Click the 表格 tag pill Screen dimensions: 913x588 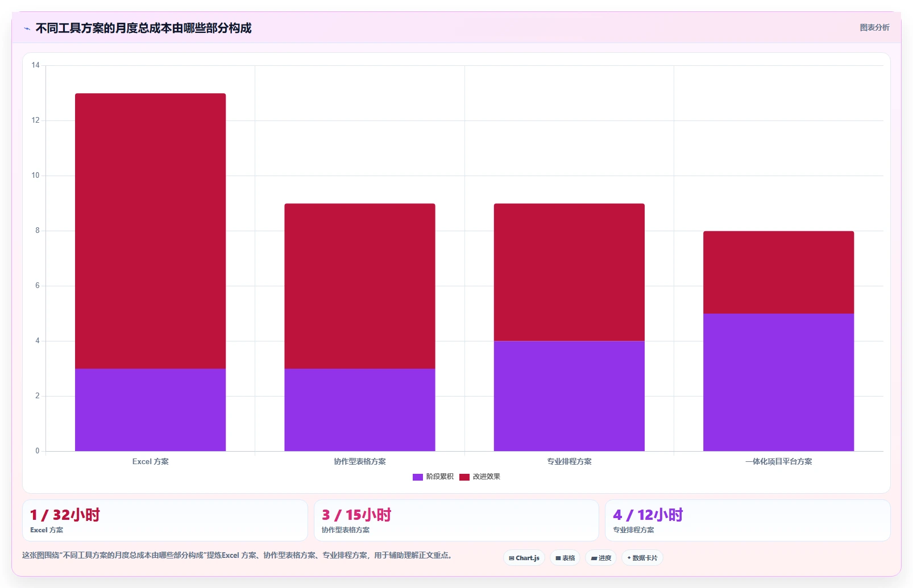[565, 558]
